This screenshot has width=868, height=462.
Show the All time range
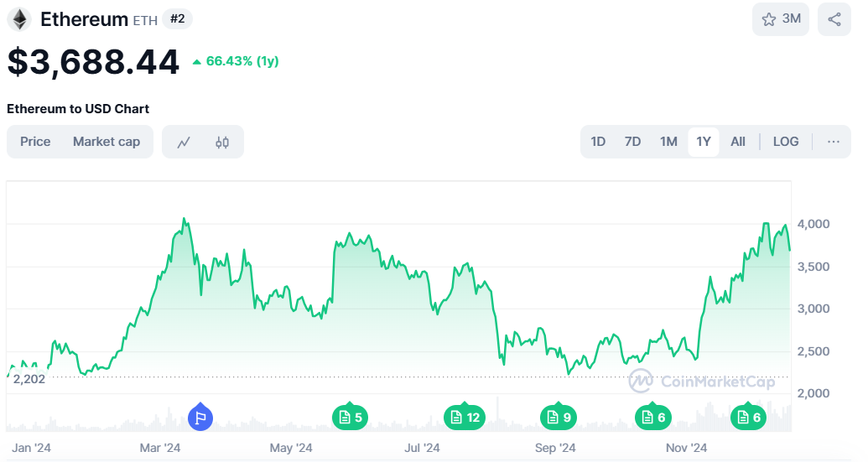[738, 142]
